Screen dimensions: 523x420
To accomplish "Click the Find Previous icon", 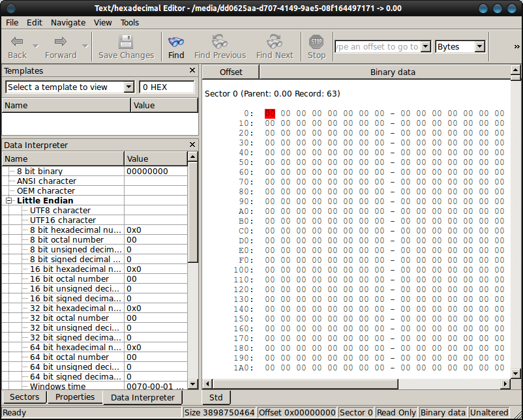I will click(220, 42).
